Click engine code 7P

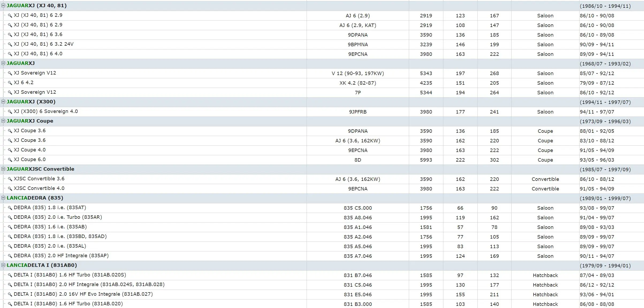click(x=358, y=93)
